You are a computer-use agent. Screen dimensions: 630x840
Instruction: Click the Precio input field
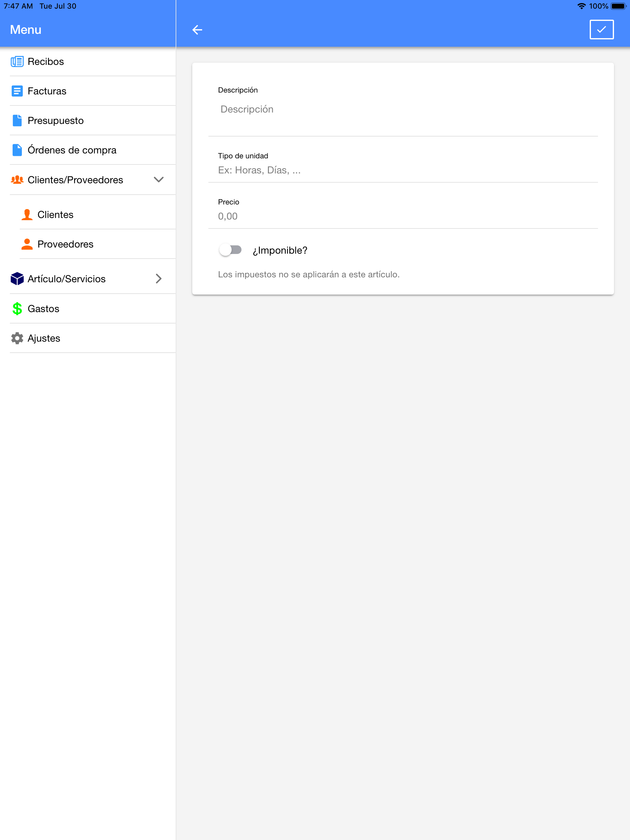pos(403,216)
